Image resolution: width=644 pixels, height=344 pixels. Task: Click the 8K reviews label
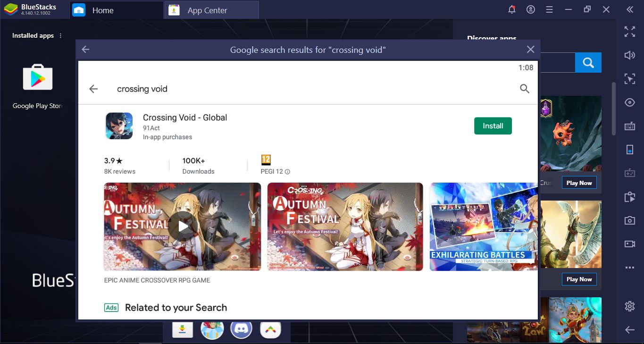tap(120, 171)
